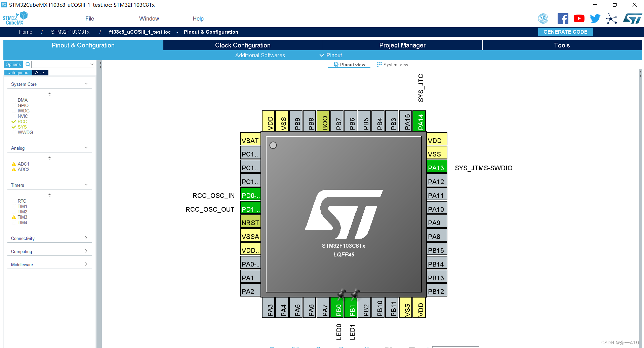The image size is (644, 348).
Task: Switch to the Clock Configuration tab
Action: click(242, 45)
